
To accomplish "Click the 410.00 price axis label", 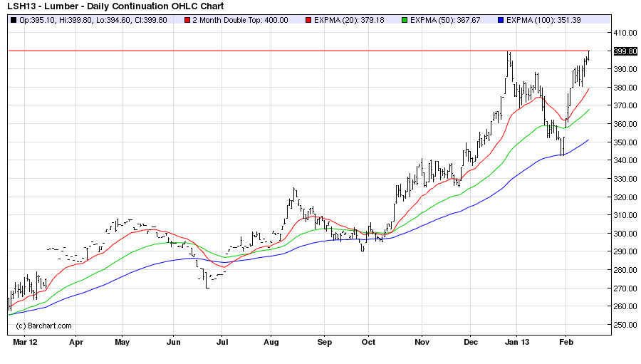I will 625,33.
